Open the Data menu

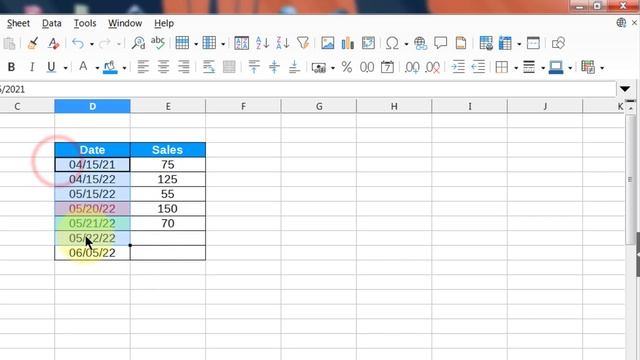click(x=52, y=23)
